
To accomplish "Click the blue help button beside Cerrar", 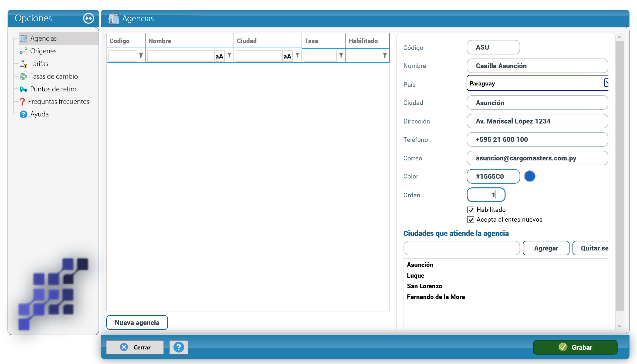I will 179,347.
